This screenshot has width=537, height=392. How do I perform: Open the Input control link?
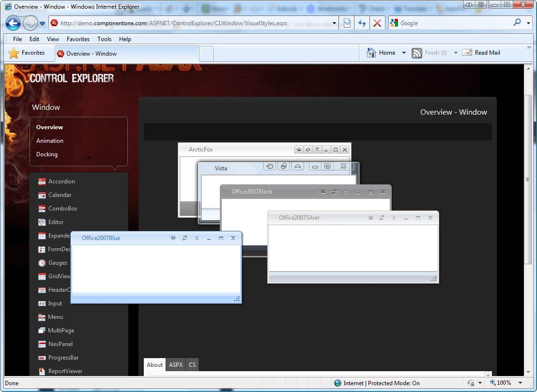(x=55, y=303)
